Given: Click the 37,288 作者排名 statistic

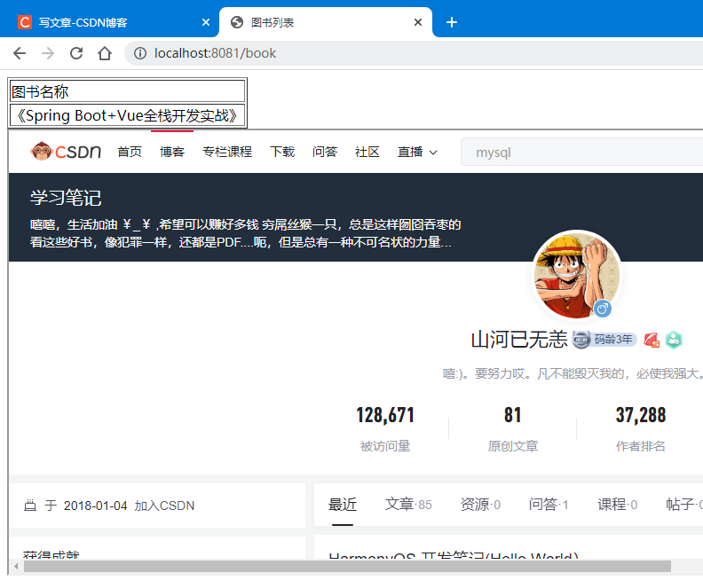Looking at the screenshot, I should tap(641, 428).
